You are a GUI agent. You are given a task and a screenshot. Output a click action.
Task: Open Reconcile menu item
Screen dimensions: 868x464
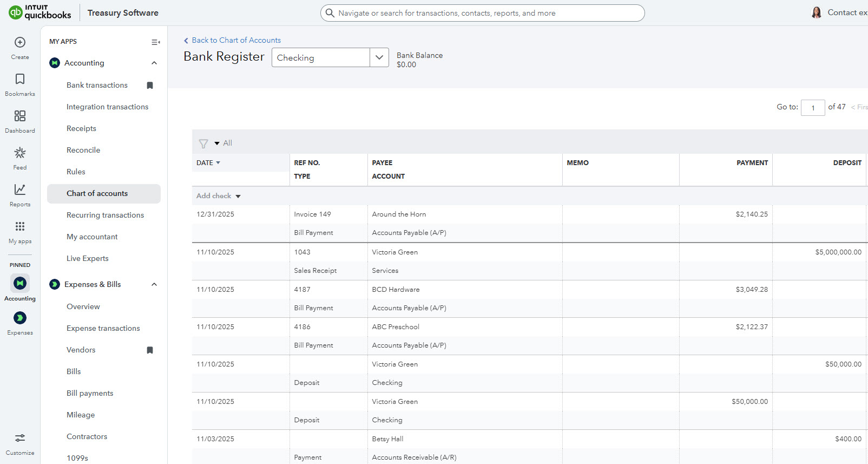click(x=83, y=150)
